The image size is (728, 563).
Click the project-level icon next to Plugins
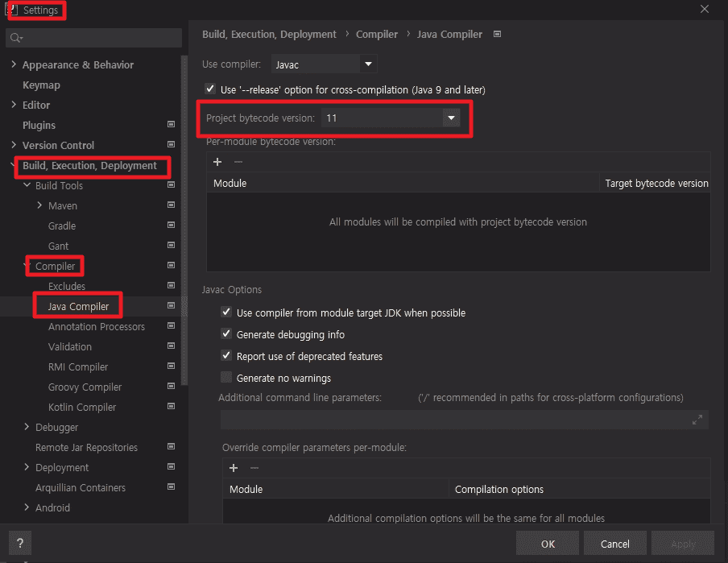click(171, 125)
